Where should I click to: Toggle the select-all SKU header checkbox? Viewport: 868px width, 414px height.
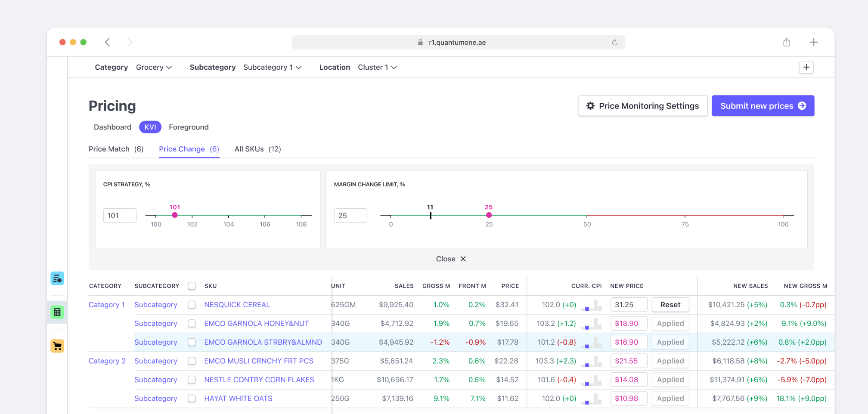[x=192, y=286]
